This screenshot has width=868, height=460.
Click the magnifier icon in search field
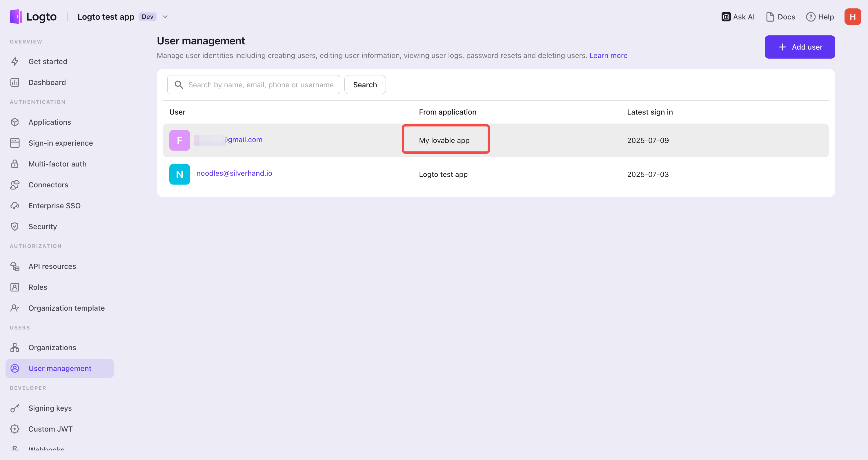point(179,85)
